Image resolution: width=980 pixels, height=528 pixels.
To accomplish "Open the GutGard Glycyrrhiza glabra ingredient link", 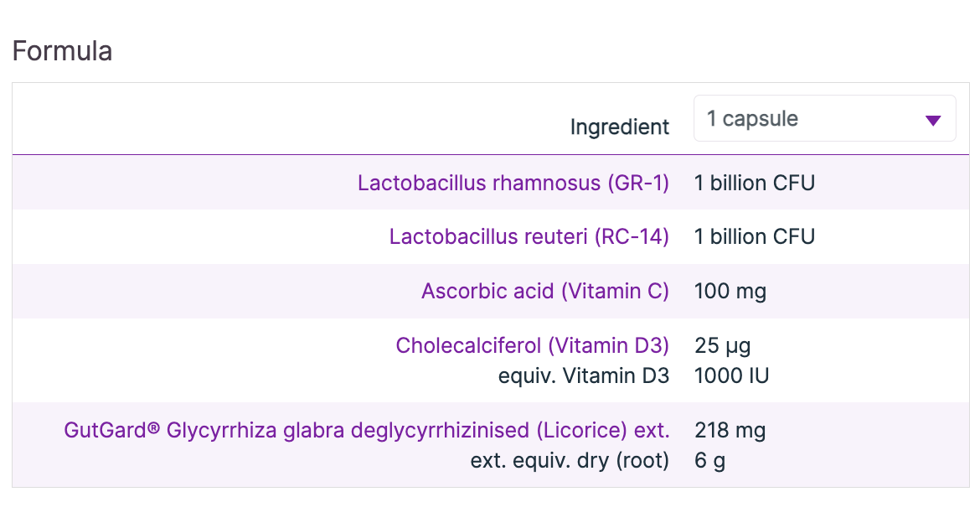I will [366, 431].
